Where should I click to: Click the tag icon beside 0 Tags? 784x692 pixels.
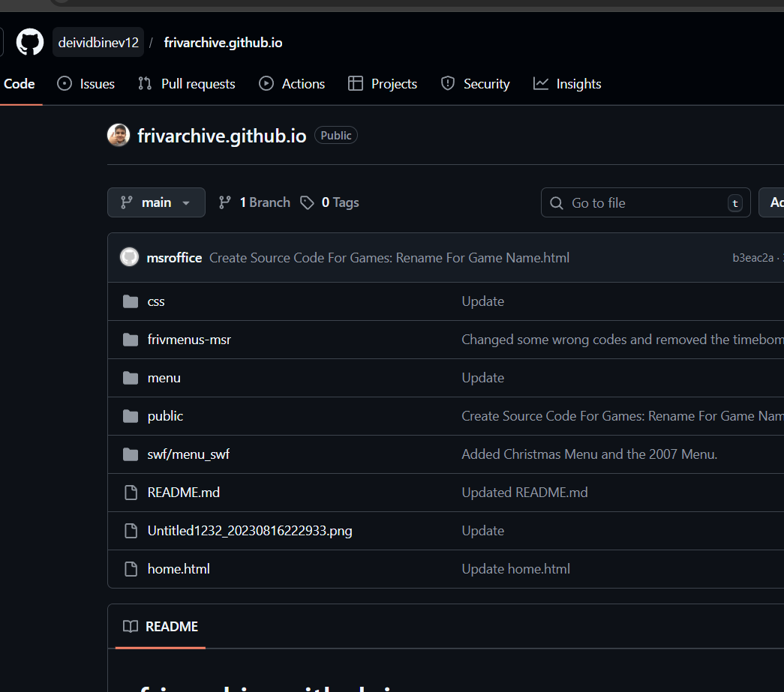coord(307,202)
